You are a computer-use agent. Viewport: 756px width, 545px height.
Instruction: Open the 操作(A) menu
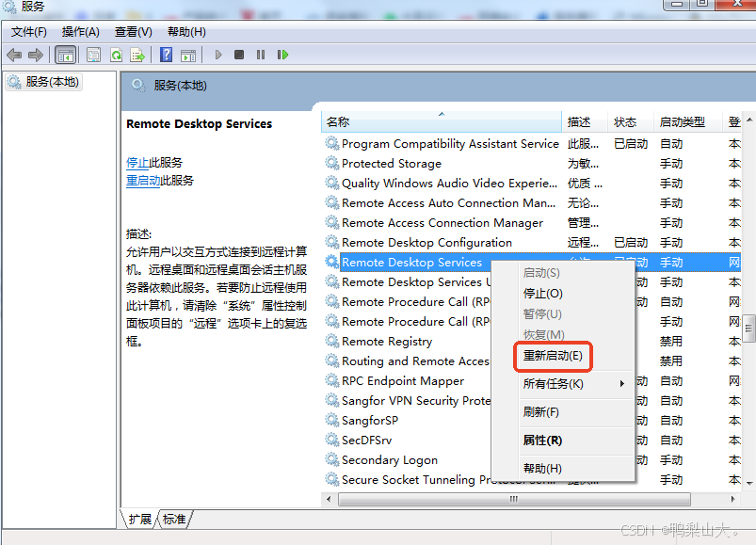point(81,32)
